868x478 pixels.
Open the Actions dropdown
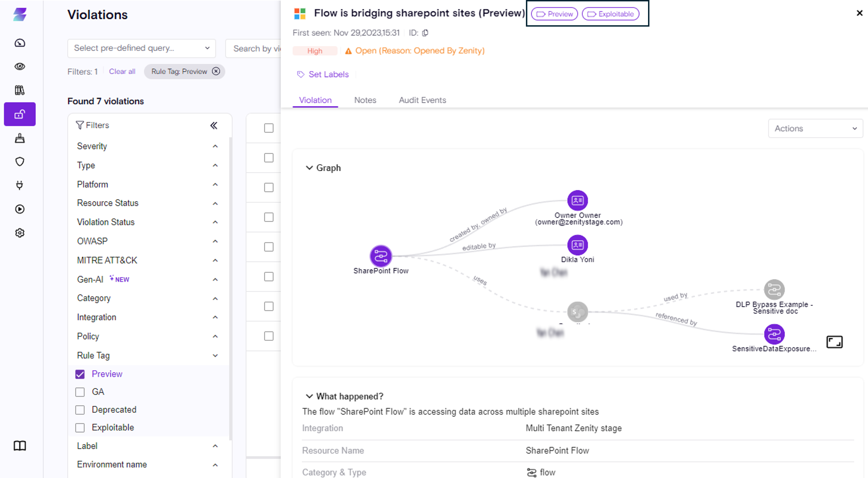(815, 128)
